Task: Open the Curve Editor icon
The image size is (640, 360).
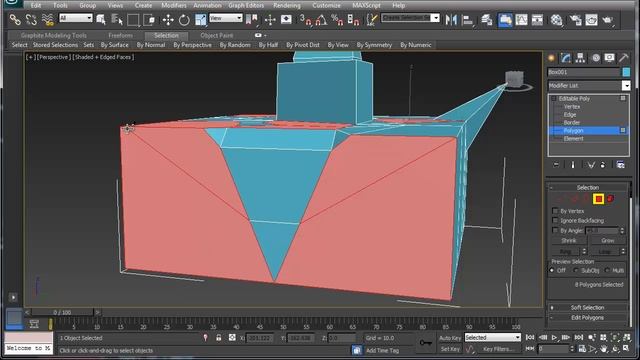Action: [x=521, y=19]
